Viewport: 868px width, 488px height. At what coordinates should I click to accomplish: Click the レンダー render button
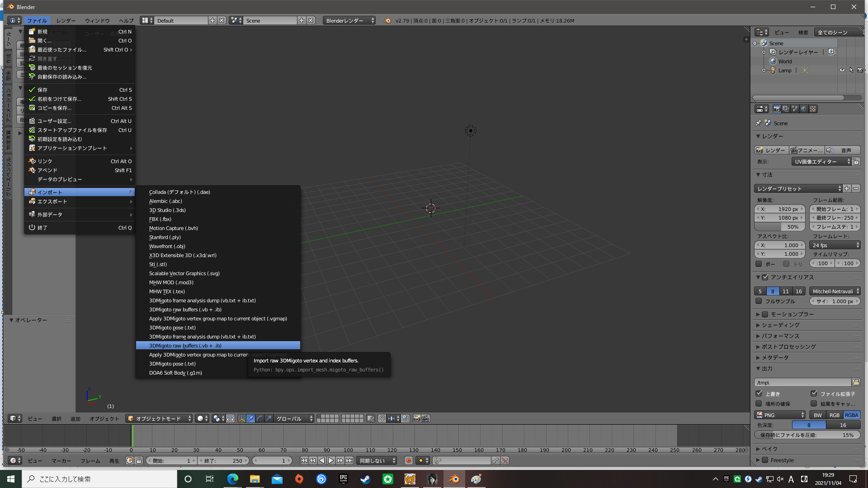pos(771,150)
